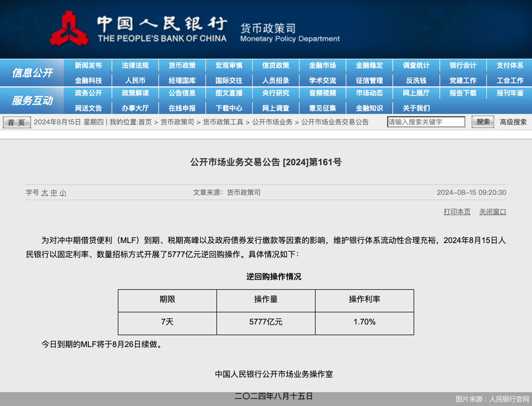The width and height of the screenshot is (532, 406).
Task: Visit the 工会工作 page
Action: [510, 81]
